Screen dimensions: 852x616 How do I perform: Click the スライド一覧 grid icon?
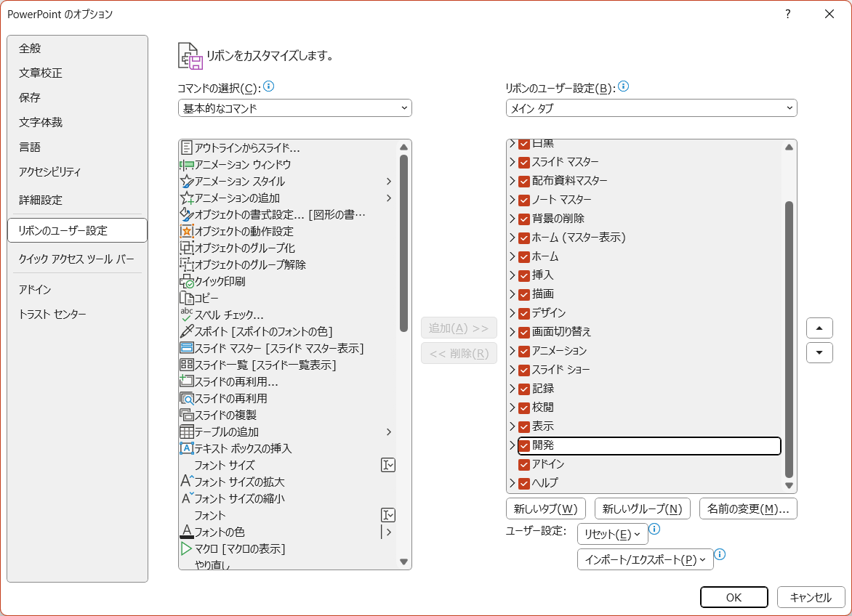click(186, 365)
